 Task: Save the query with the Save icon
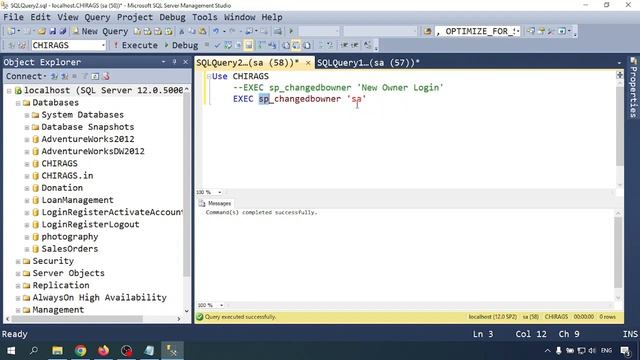53,31
